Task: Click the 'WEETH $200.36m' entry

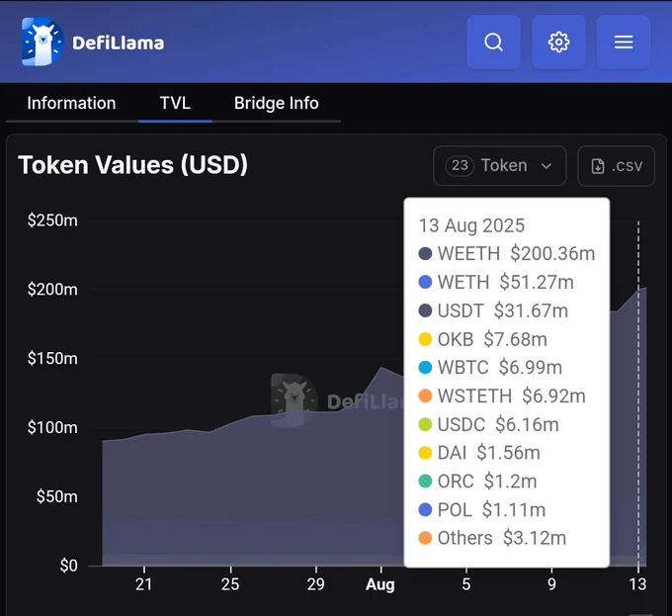Action: [507, 254]
